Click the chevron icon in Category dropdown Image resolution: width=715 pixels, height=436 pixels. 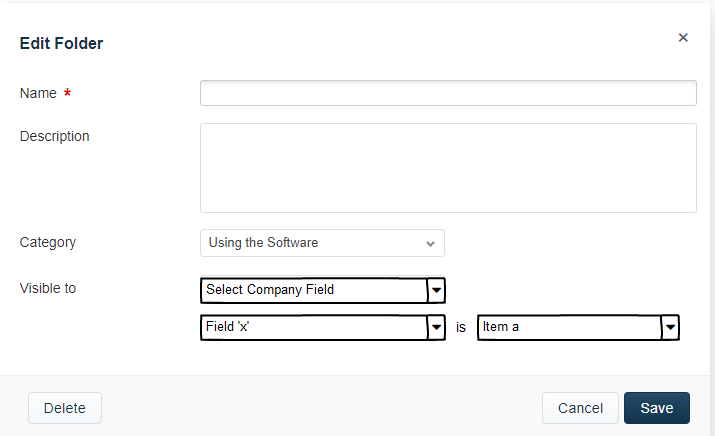point(430,244)
